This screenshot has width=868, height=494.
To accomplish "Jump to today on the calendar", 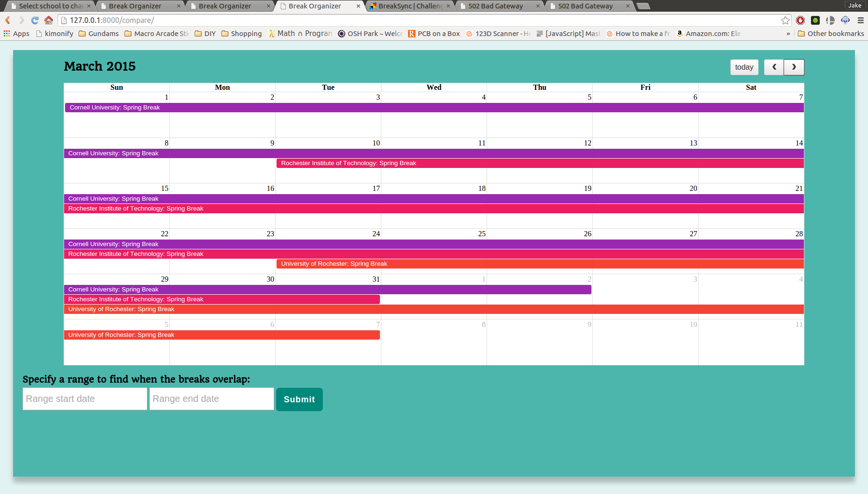I will [x=744, y=67].
